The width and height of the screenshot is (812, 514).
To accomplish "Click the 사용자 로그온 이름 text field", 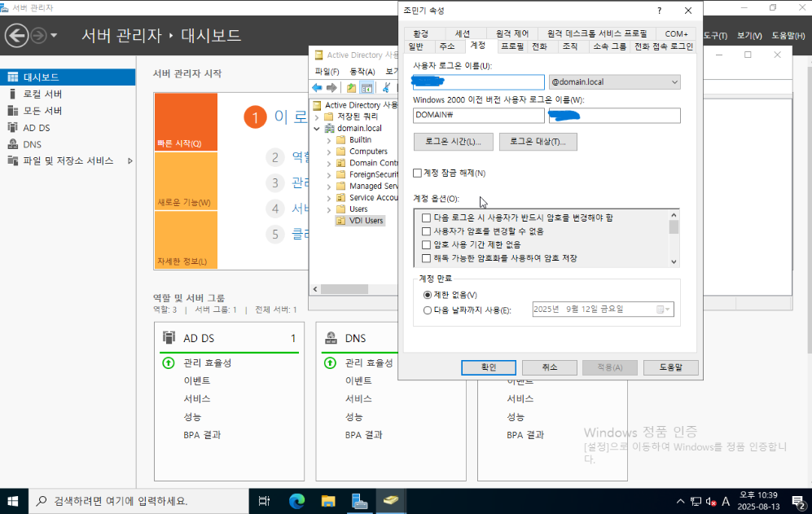I will tap(478, 82).
